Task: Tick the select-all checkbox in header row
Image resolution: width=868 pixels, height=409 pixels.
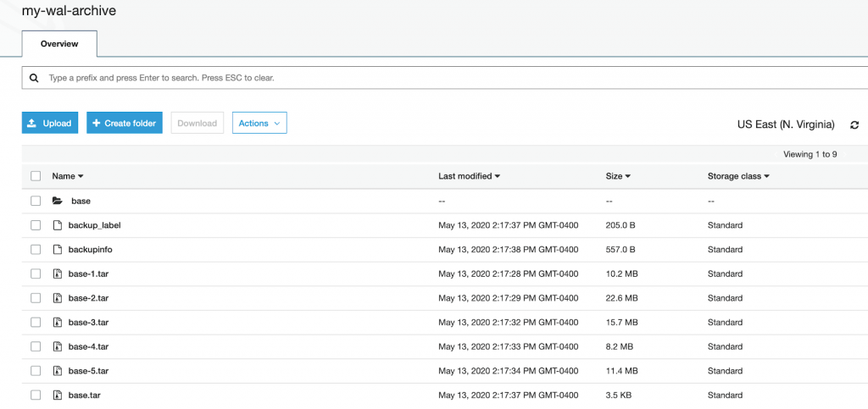Action: (x=36, y=176)
